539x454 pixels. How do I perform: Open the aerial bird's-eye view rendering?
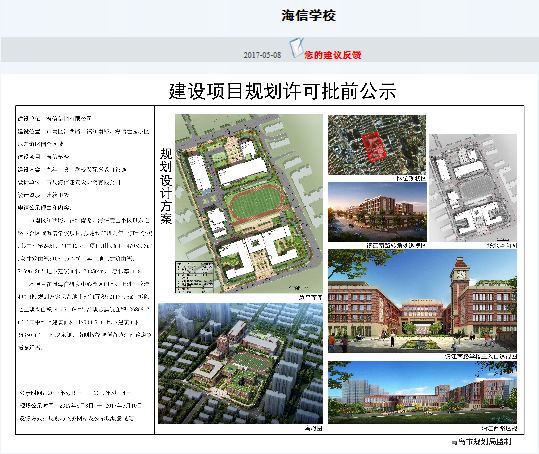[240, 363]
